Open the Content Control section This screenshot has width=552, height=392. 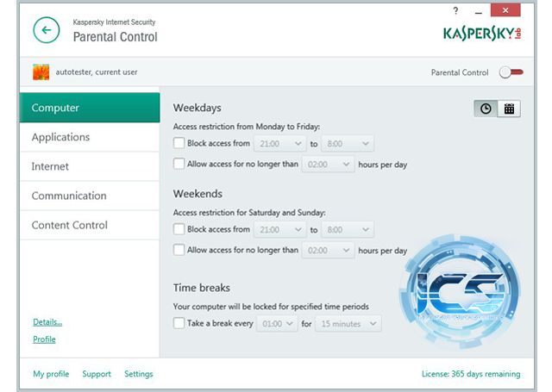tap(90, 225)
